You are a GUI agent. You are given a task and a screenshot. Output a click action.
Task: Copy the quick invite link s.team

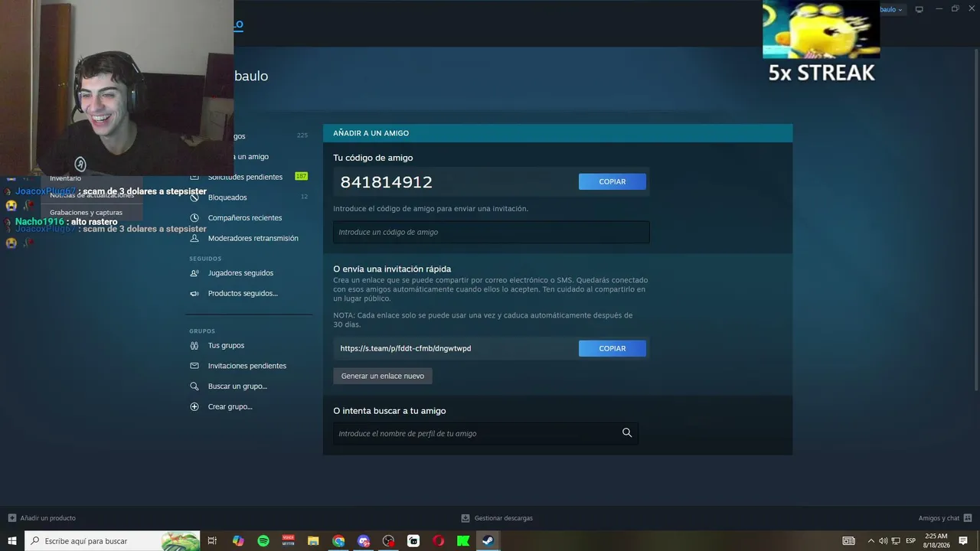612,348
